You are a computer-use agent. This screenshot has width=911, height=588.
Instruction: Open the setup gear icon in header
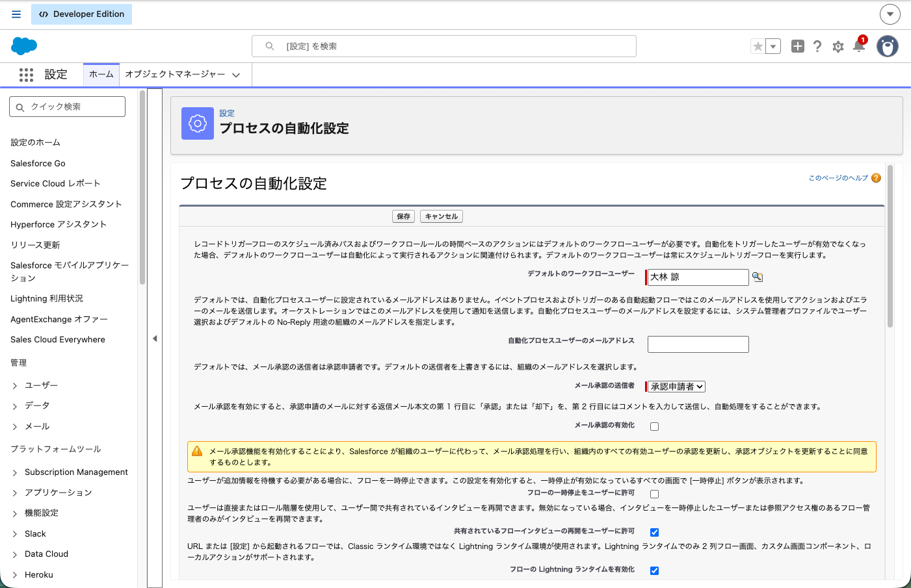838,47
